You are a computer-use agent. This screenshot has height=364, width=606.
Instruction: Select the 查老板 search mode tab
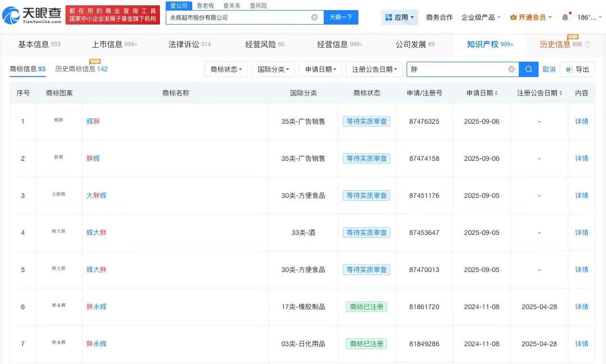tap(205, 6)
